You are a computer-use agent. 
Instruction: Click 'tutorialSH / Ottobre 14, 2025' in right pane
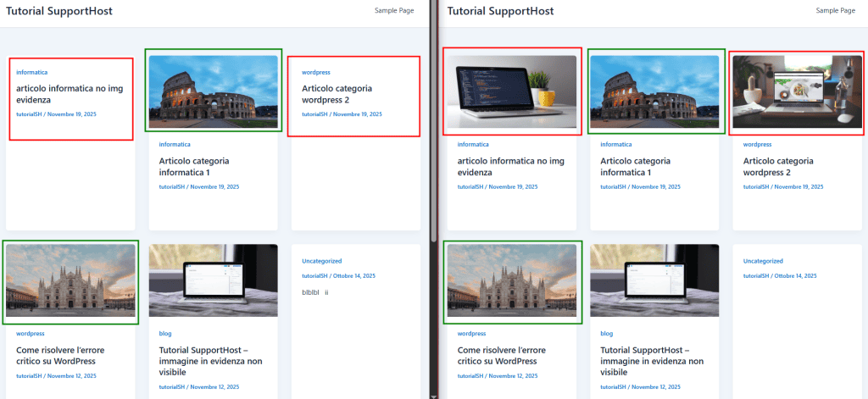[x=780, y=275]
